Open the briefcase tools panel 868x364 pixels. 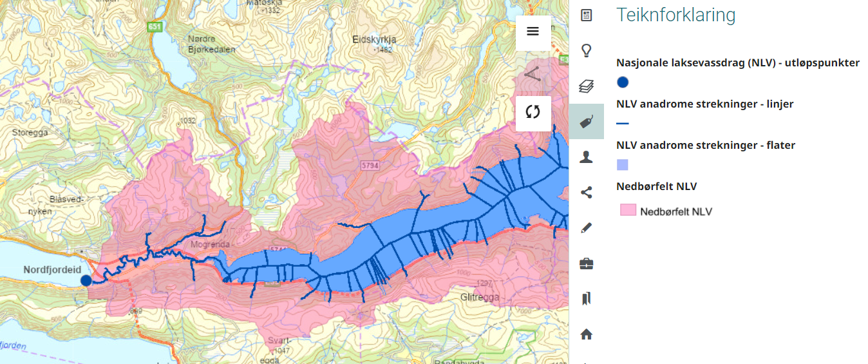pos(586,263)
